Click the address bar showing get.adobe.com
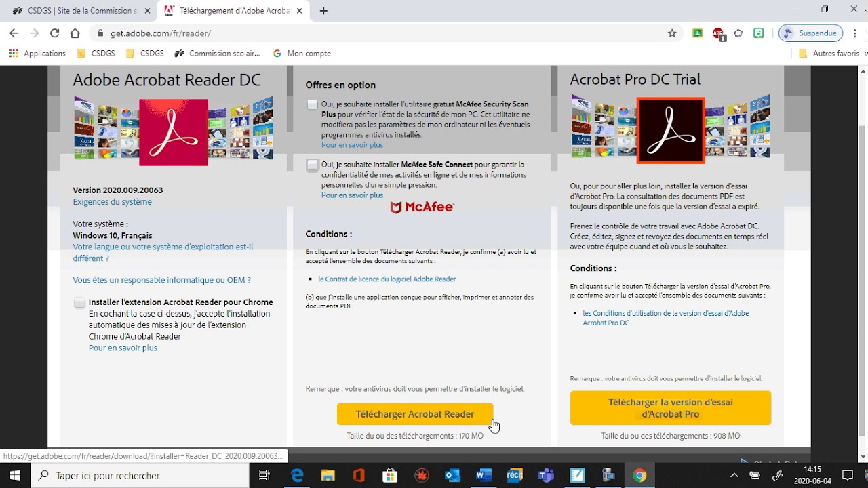Screen dimensions: 868x488 [x=380, y=33]
